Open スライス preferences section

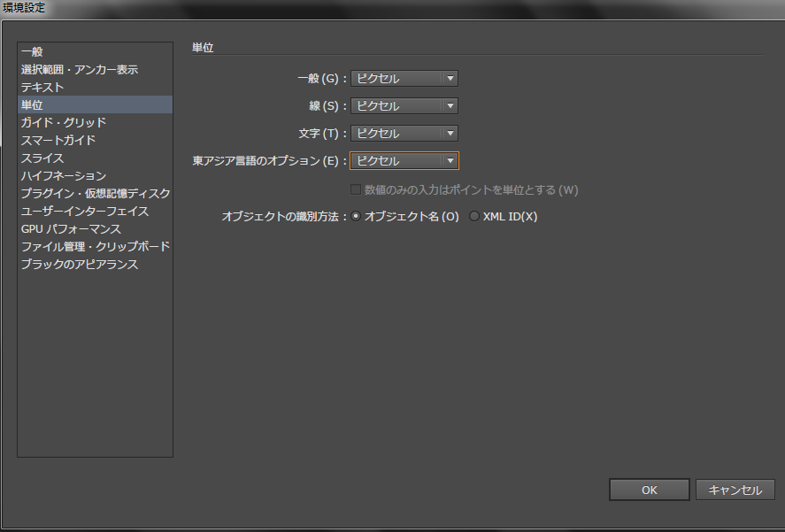(x=95, y=158)
